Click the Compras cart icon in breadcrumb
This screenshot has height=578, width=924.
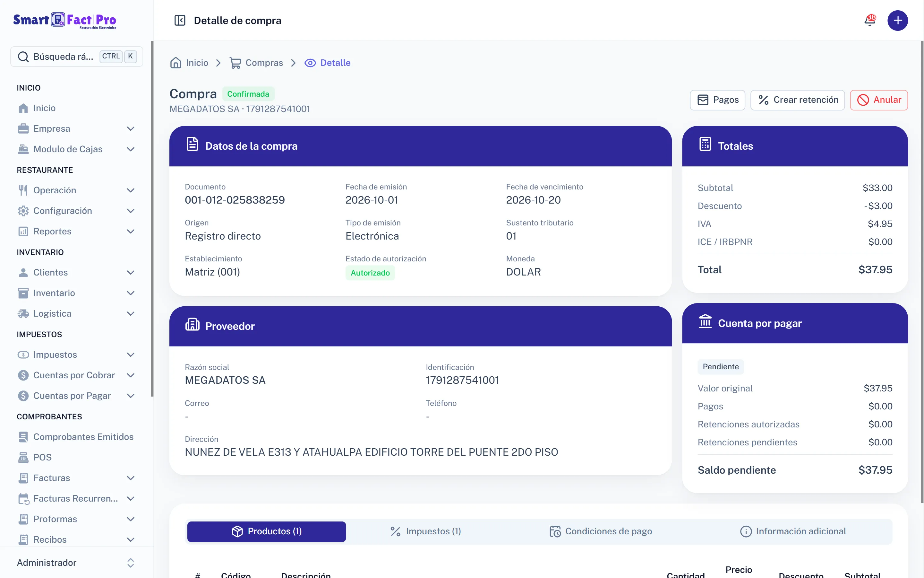pyautogui.click(x=235, y=63)
